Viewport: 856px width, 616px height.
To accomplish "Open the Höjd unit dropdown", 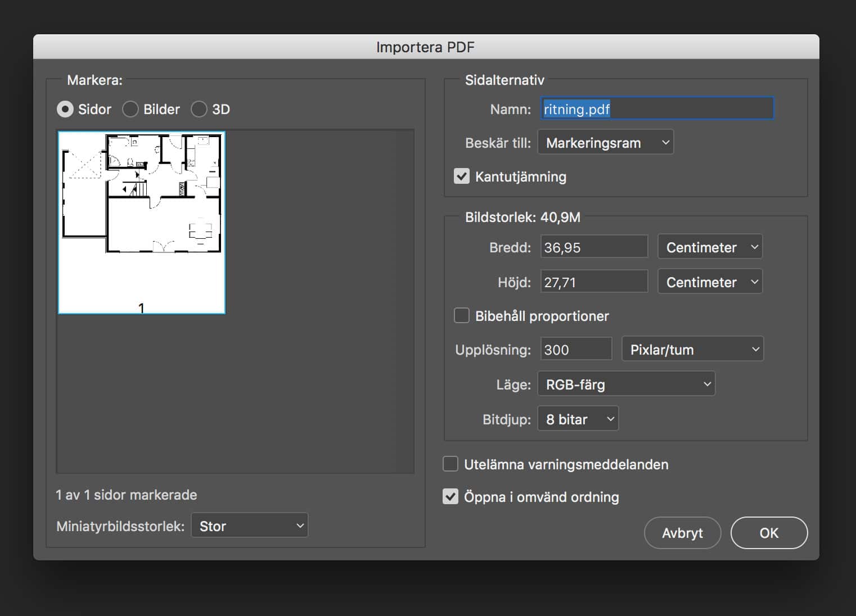I will coord(710,282).
